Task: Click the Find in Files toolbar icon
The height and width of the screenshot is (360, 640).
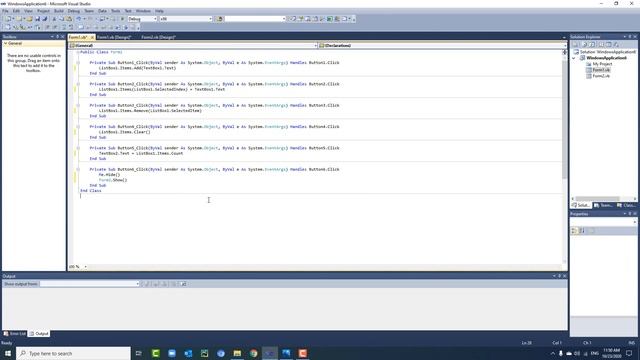Action: pos(219,19)
